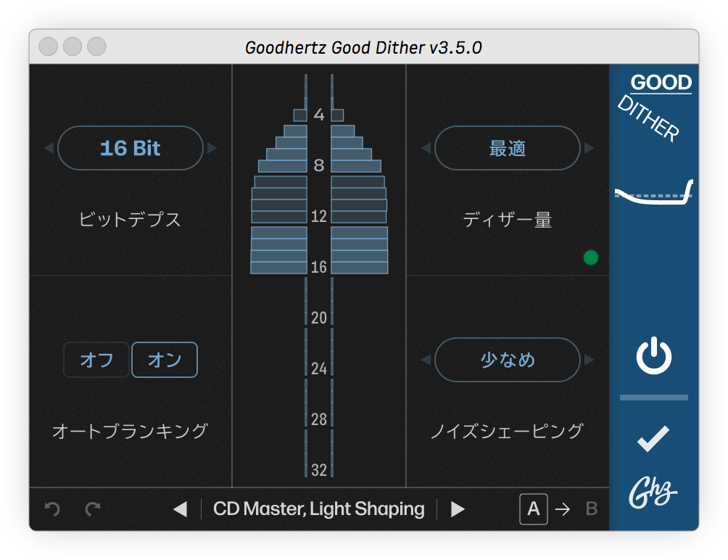Image resolution: width=728 pixels, height=560 pixels.
Task: Open the CD Master, Light Shaping preset menu
Action: point(319,509)
